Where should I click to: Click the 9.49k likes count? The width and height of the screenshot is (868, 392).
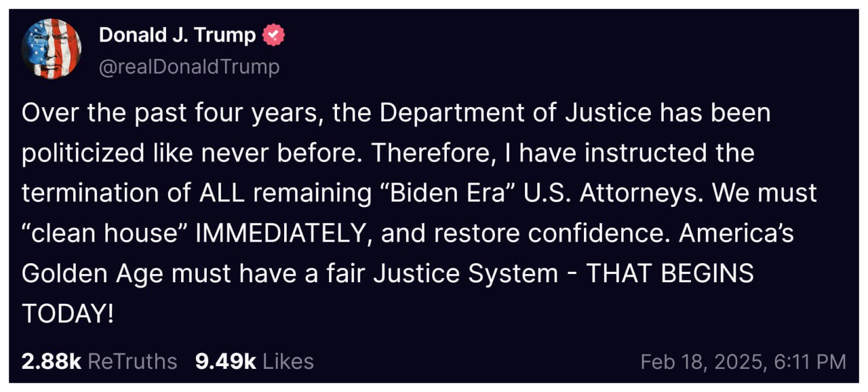tap(225, 361)
